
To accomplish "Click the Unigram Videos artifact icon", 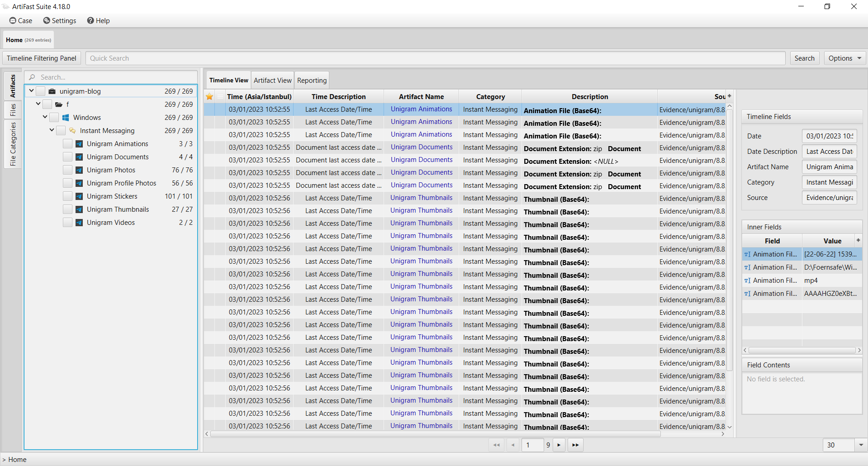I will tap(79, 223).
